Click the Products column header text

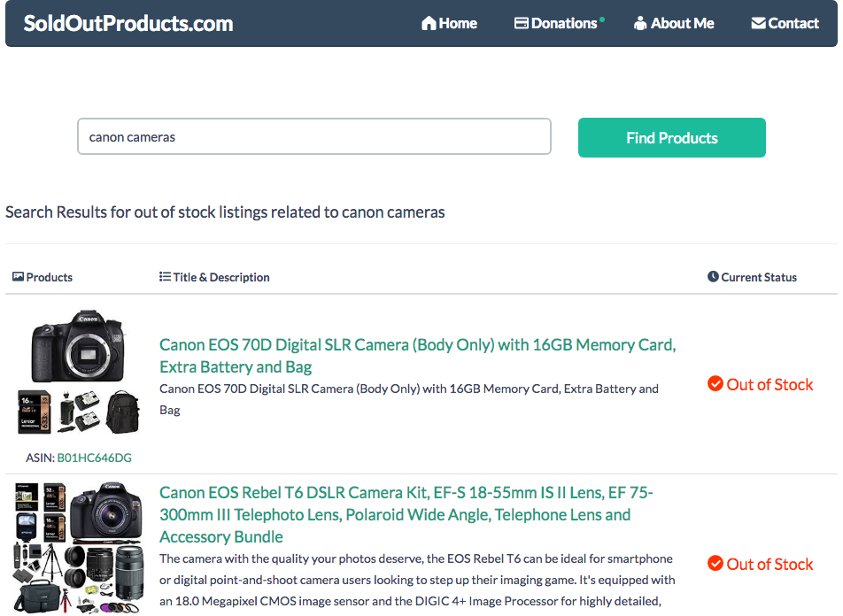pos(50,277)
